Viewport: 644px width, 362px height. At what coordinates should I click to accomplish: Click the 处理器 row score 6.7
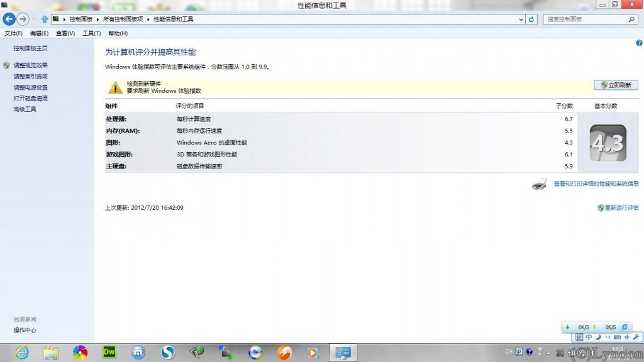pyautogui.click(x=569, y=119)
